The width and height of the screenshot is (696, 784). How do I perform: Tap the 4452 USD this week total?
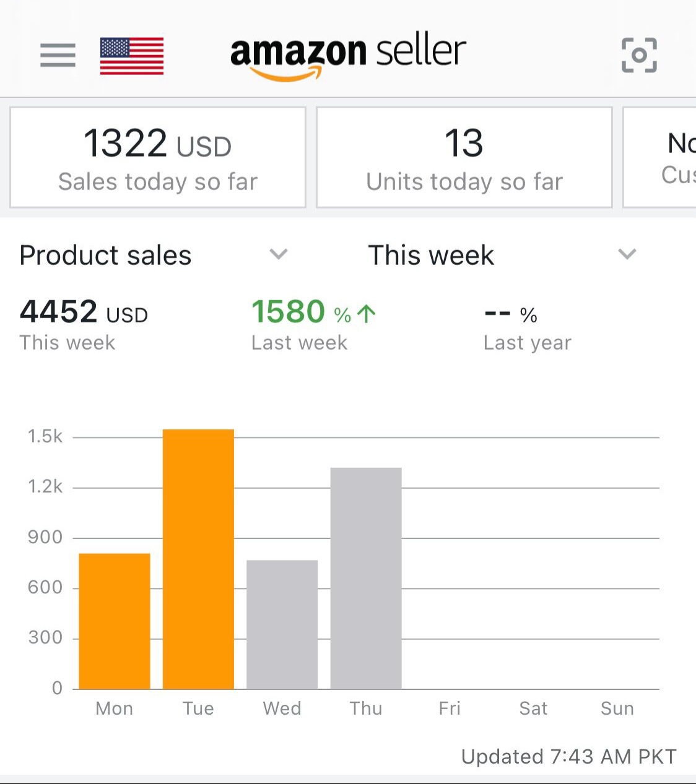coord(84,312)
